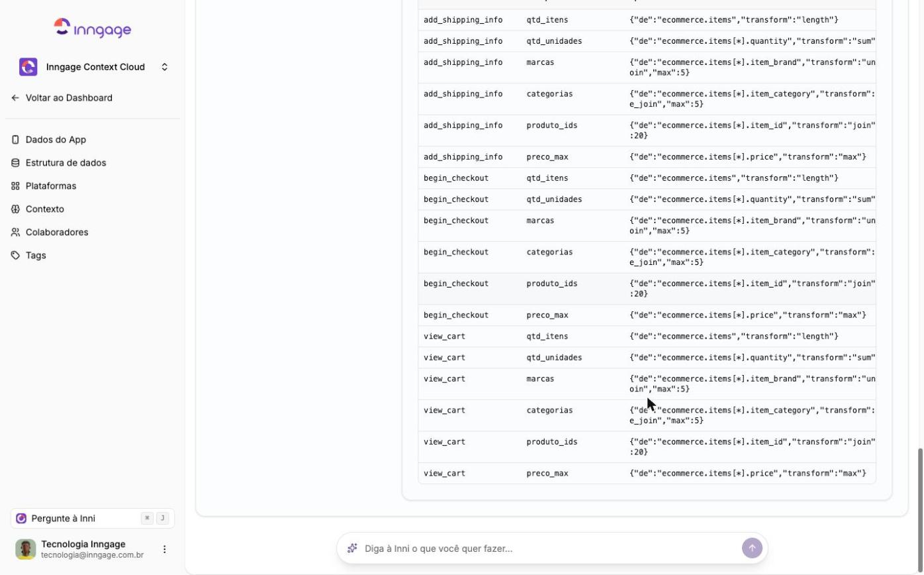The width and height of the screenshot is (924, 575).
Task: Click the add_shipping_info preco_max JSON value
Action: pos(748,157)
